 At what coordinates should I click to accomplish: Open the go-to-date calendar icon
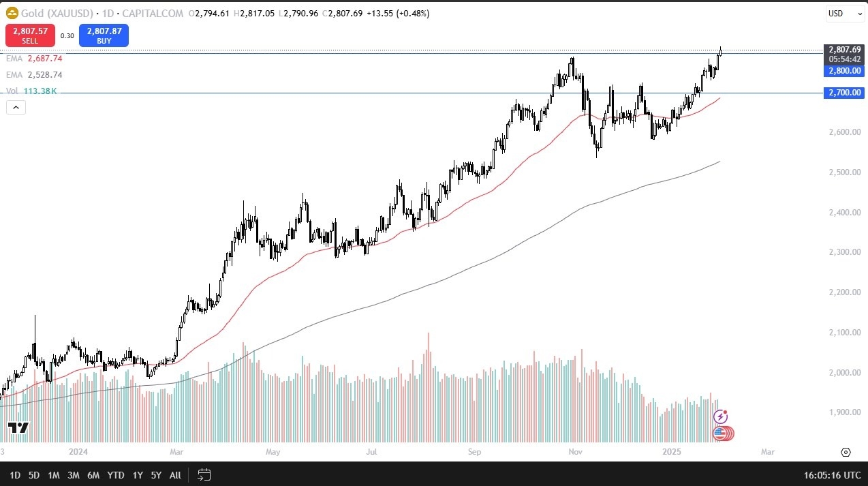[x=204, y=474]
